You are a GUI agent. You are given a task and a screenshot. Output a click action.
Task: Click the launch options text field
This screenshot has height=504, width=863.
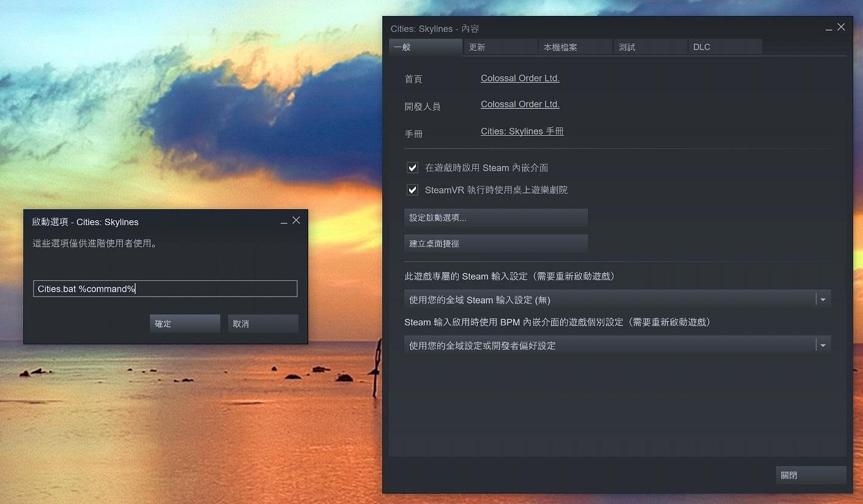(165, 289)
